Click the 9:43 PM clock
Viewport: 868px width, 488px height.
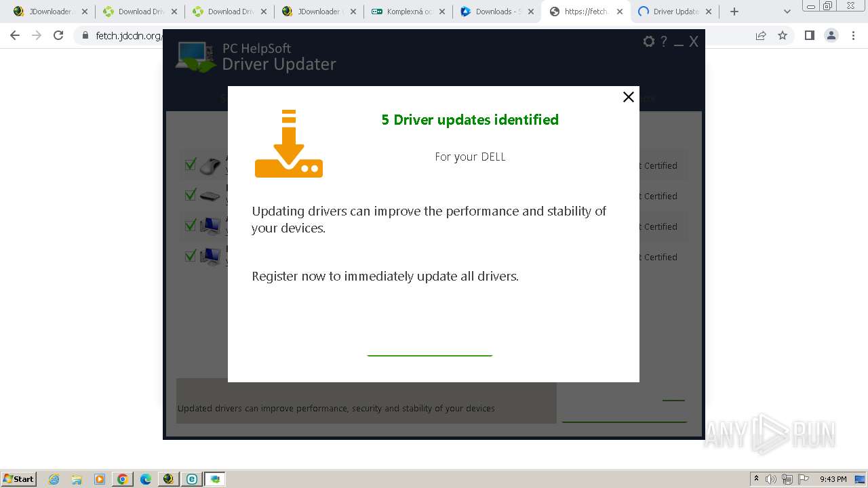(x=833, y=479)
